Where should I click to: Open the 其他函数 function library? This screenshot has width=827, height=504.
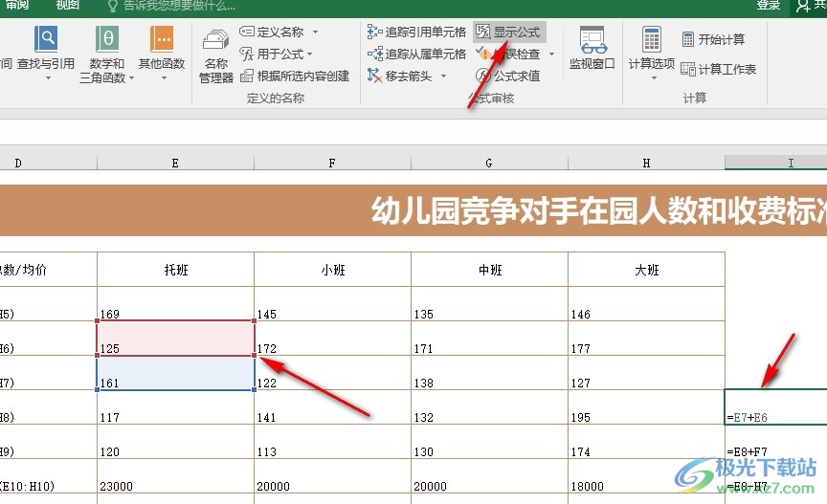[162, 53]
